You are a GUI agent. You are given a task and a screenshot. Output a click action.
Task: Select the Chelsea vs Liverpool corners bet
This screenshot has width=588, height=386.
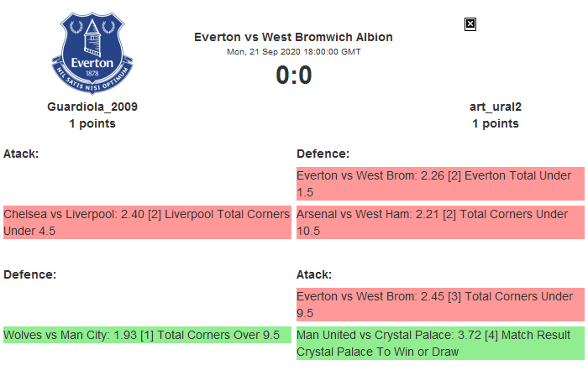point(147,222)
